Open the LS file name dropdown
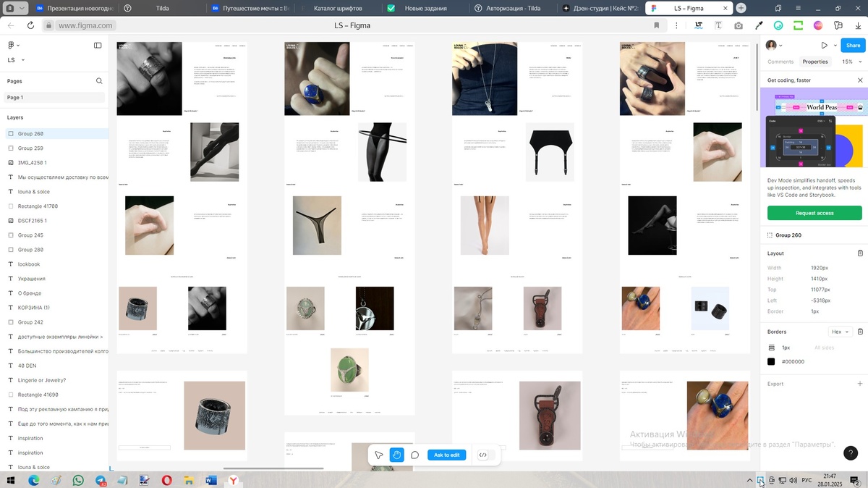Image resolution: width=868 pixels, height=488 pixels. click(17, 60)
